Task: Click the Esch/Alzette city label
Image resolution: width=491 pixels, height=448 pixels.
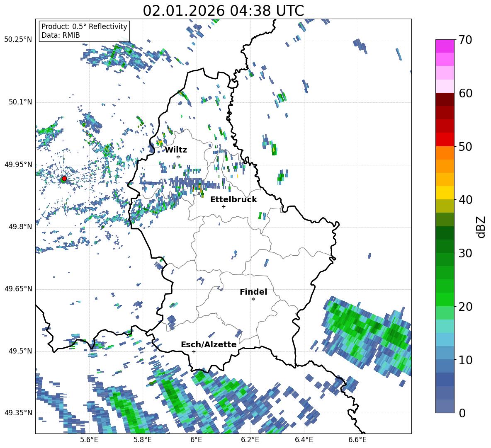Action: pyautogui.click(x=209, y=344)
